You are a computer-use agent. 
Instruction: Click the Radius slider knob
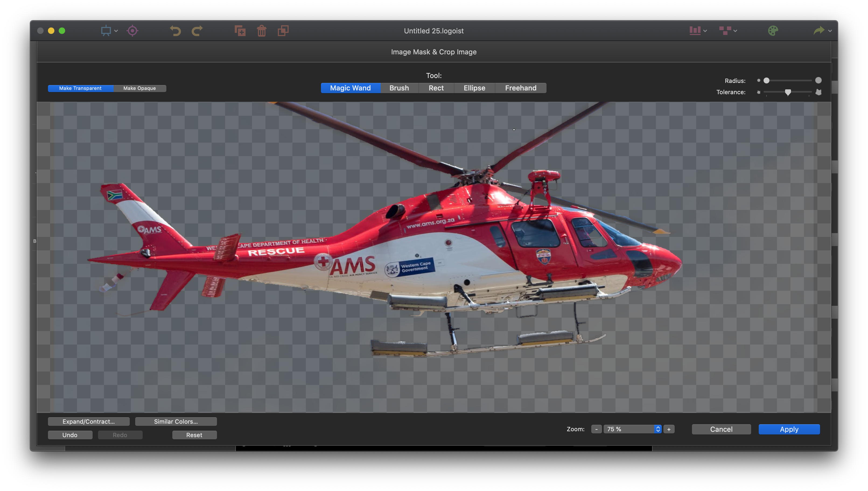pos(766,80)
